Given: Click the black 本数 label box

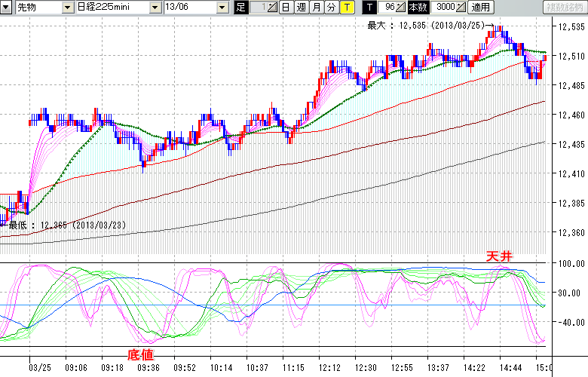Looking at the screenshot, I should click(419, 8).
